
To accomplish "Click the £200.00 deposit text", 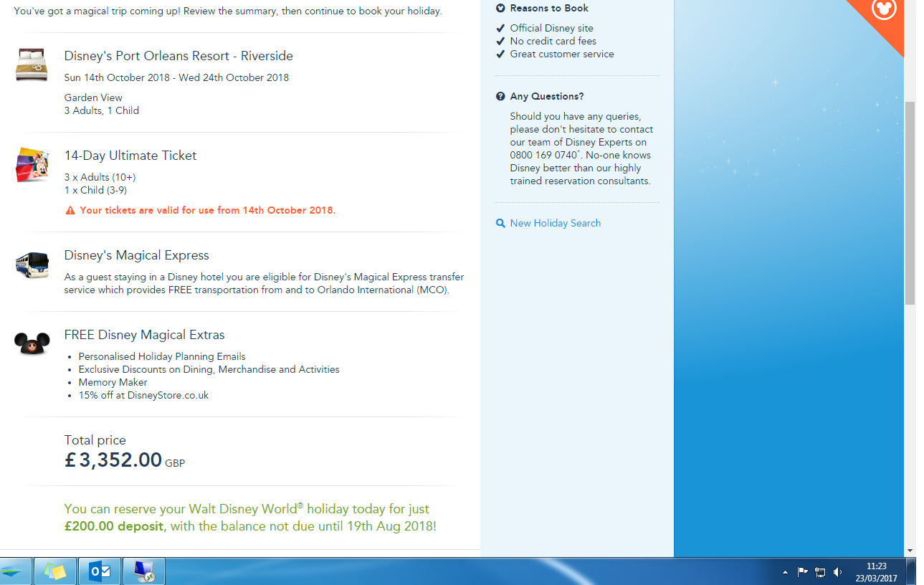I will (x=113, y=526).
